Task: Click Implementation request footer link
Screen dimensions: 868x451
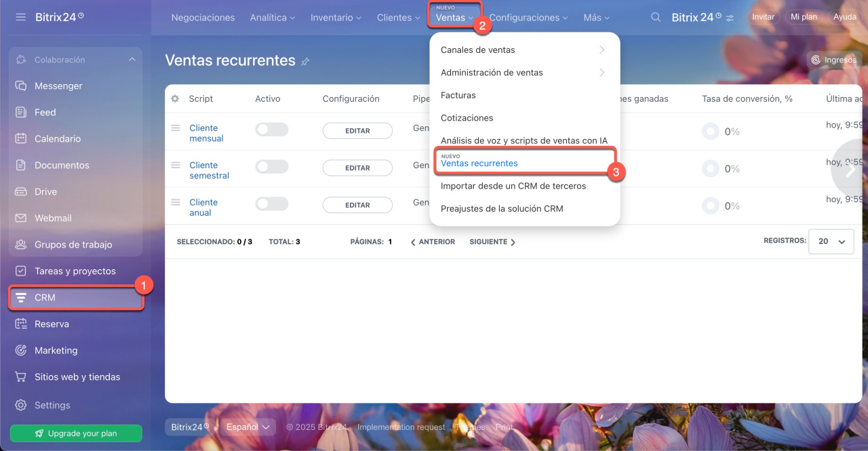Action: (x=401, y=427)
